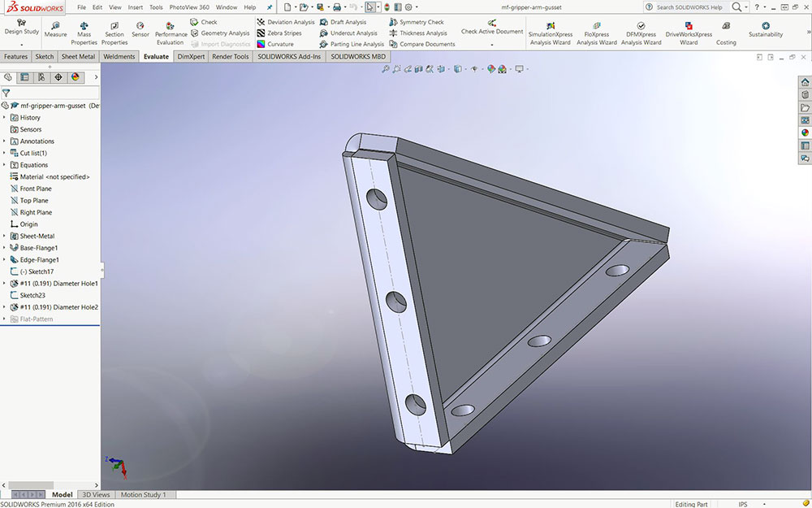Expand the Cut list(1) folder

pos(4,153)
